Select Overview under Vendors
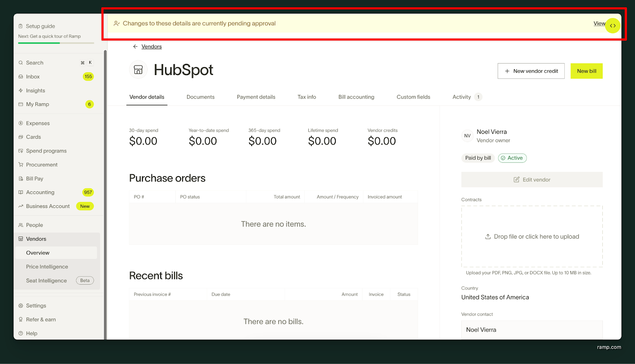Viewport: 635px width, 364px height. pyautogui.click(x=56, y=253)
